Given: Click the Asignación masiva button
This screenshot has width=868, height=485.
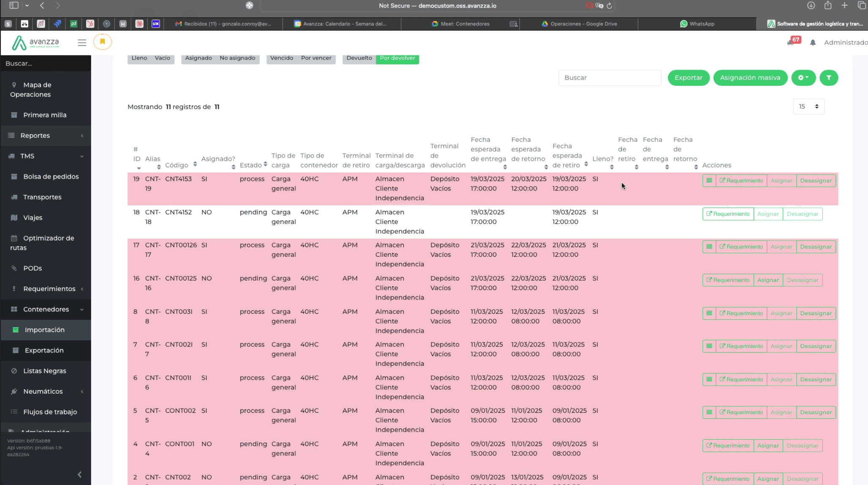Looking at the screenshot, I should [x=750, y=78].
